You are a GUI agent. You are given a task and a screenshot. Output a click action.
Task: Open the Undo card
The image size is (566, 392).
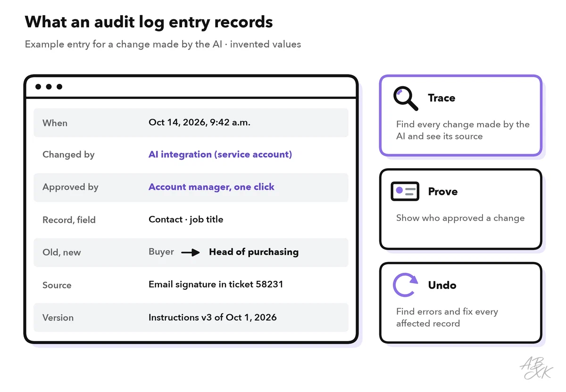[461, 302]
